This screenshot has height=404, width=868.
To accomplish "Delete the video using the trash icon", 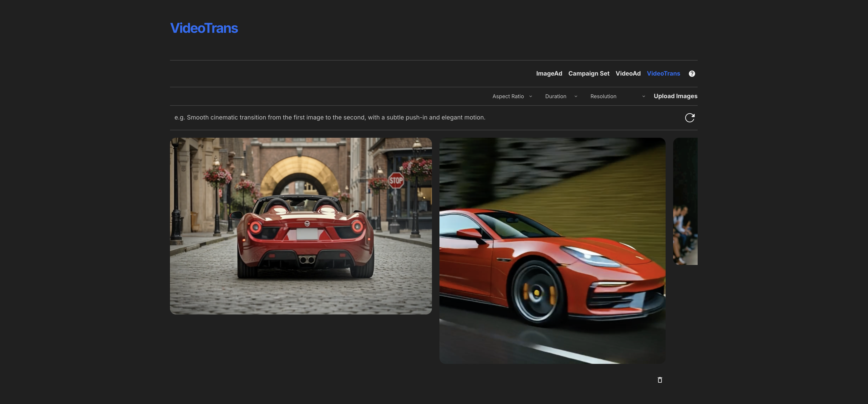I will (x=660, y=380).
